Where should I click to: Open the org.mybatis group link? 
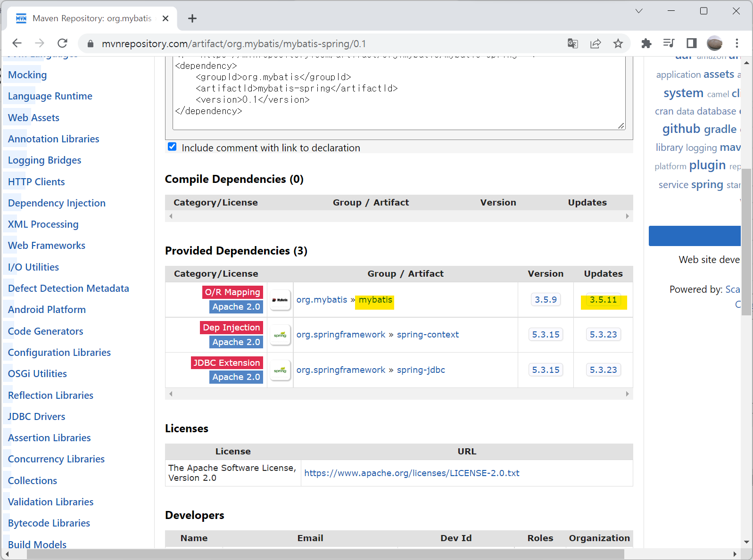tap(322, 300)
